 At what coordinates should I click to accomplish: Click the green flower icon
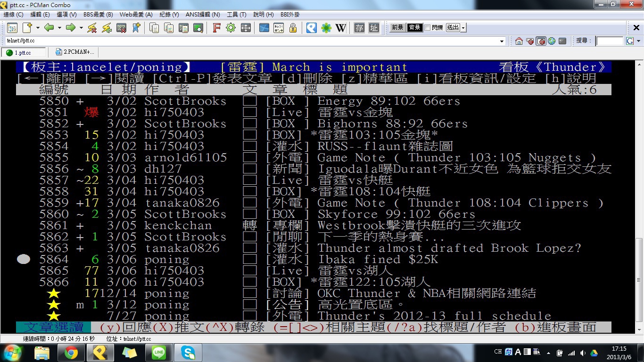(326, 28)
